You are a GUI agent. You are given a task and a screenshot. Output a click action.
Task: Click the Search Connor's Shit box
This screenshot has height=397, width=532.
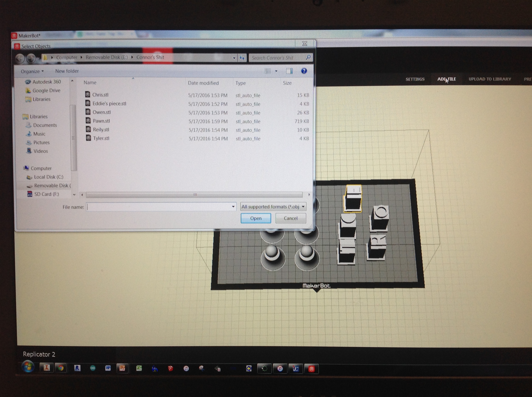coord(280,58)
